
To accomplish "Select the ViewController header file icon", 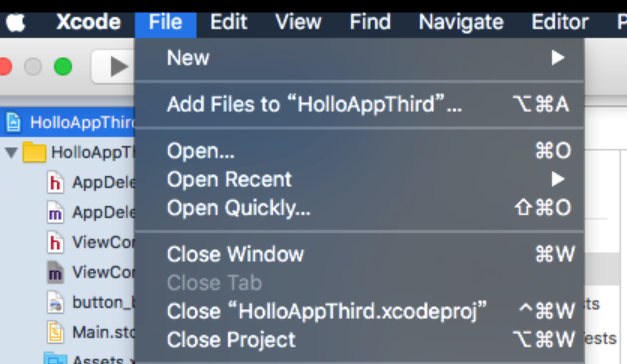I will tap(55, 242).
